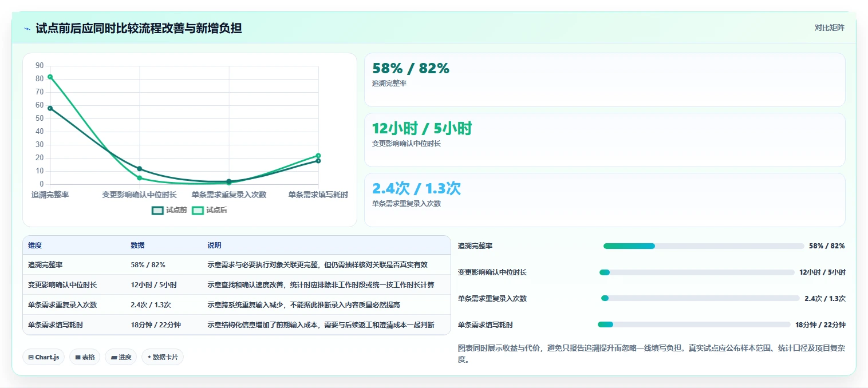The height and width of the screenshot is (388, 868).
Task: Click the lightning icon beside the header title
Action: (x=27, y=29)
